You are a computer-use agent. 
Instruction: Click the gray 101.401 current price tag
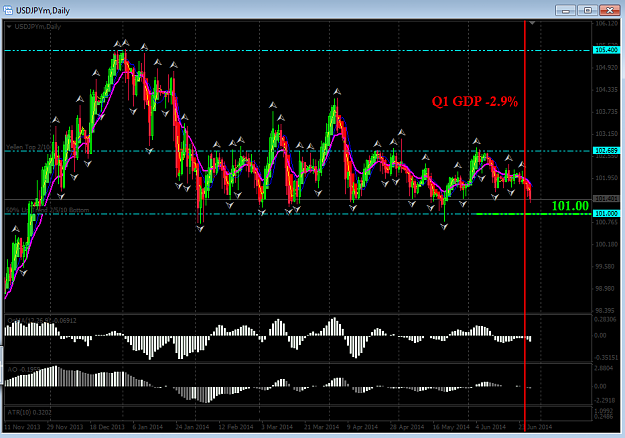pos(606,198)
